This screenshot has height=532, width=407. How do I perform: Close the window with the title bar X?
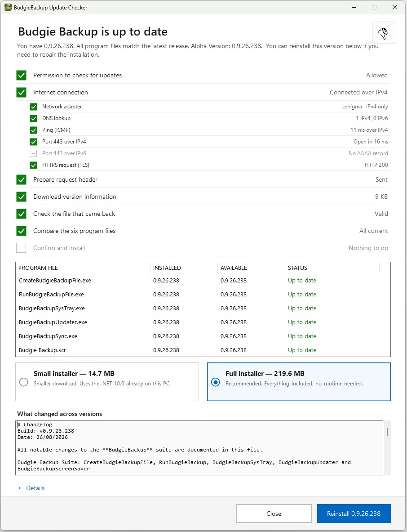(x=395, y=7)
